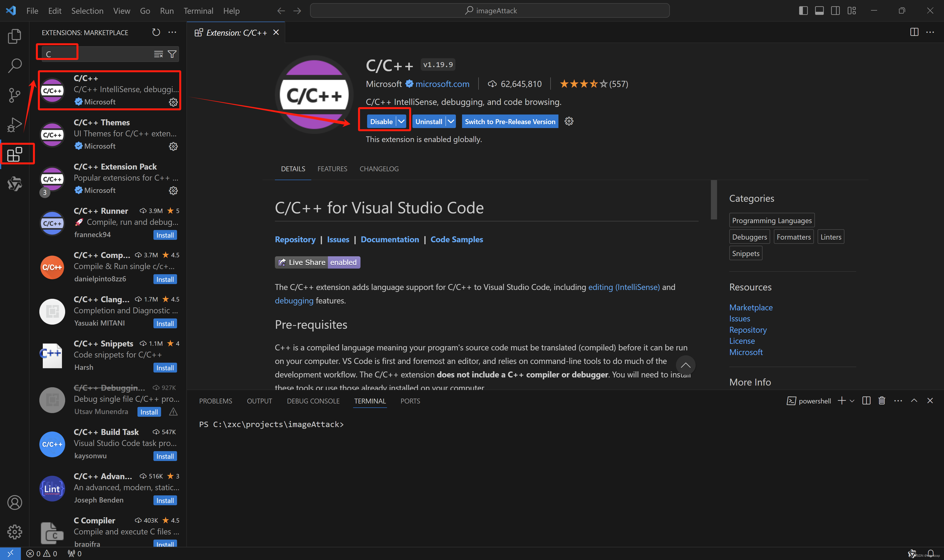Image resolution: width=944 pixels, height=560 pixels.
Task: Disable the C/C++ extension
Action: click(x=381, y=121)
